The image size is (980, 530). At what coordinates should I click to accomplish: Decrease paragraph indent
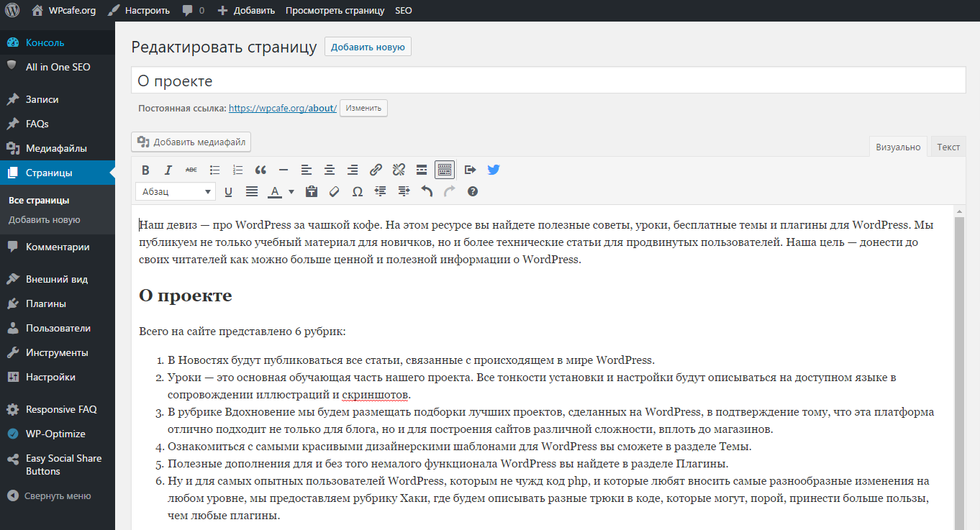click(381, 192)
